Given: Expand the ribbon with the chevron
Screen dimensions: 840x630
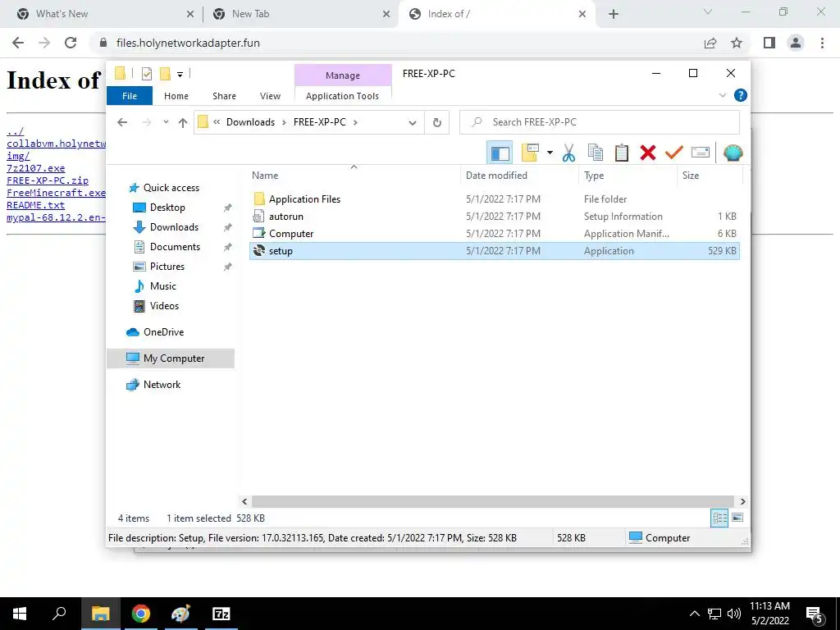Looking at the screenshot, I should (722, 95).
